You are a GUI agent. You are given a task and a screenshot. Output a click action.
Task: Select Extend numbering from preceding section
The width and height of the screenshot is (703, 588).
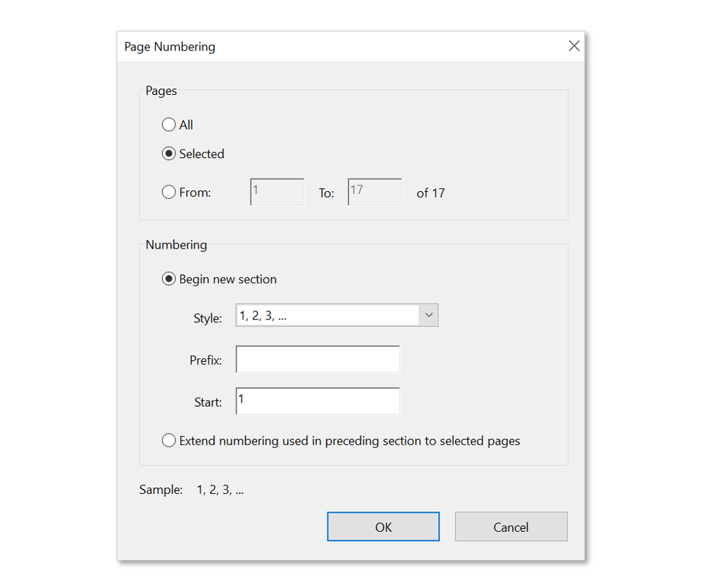pos(169,440)
